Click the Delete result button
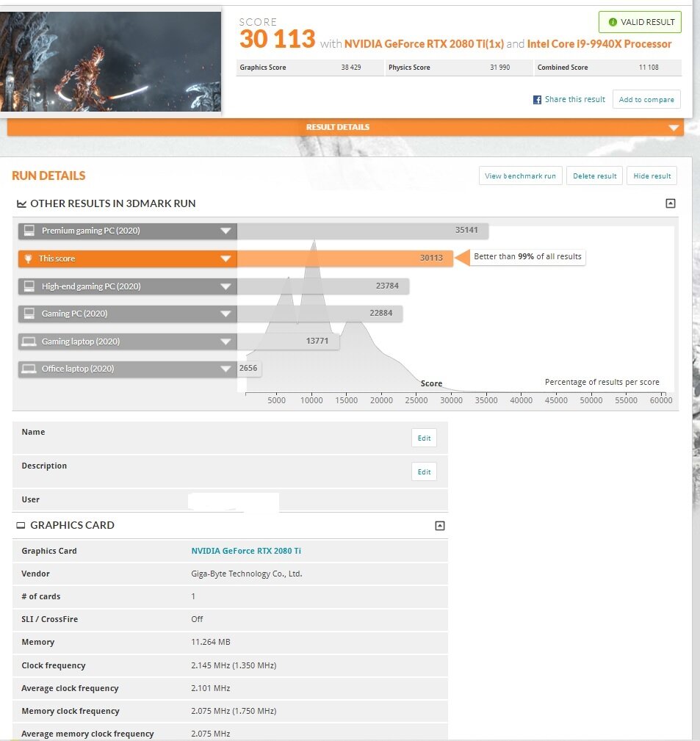Image resolution: width=700 pixels, height=741 pixels. (595, 176)
